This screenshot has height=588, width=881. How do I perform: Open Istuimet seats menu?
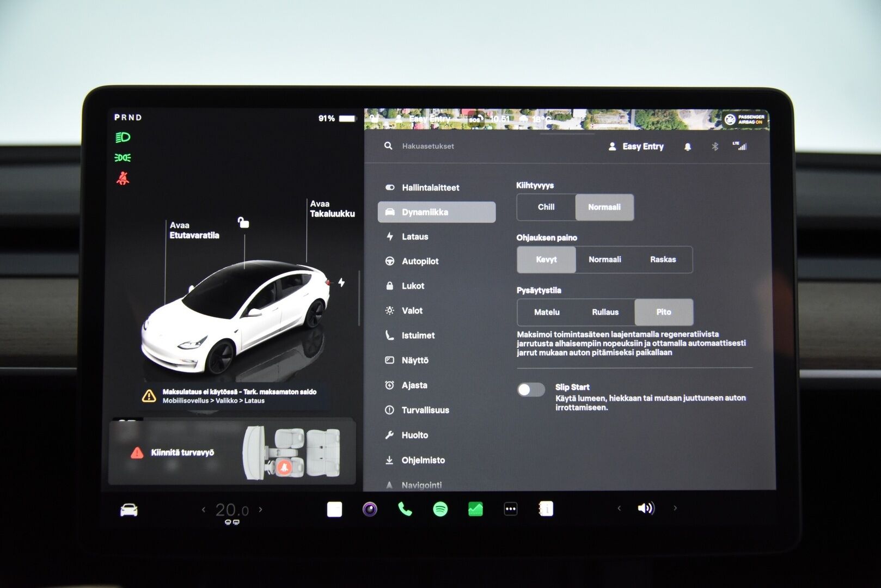(x=437, y=335)
